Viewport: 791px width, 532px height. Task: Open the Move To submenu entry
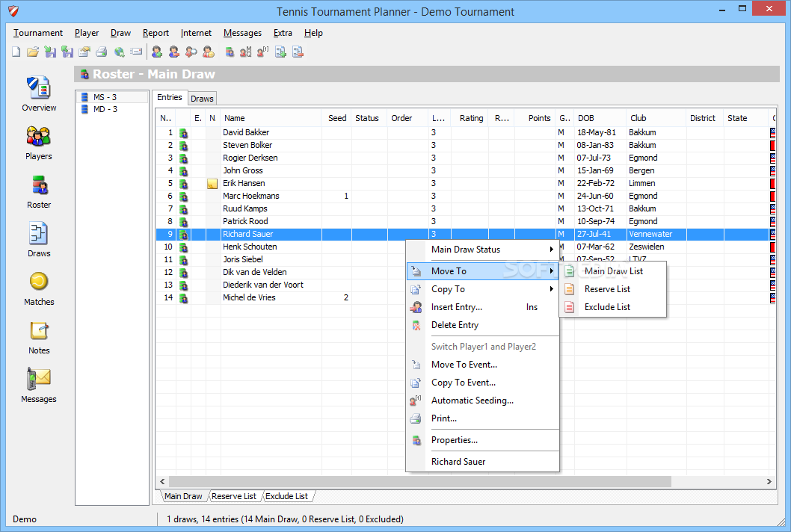tap(482, 271)
